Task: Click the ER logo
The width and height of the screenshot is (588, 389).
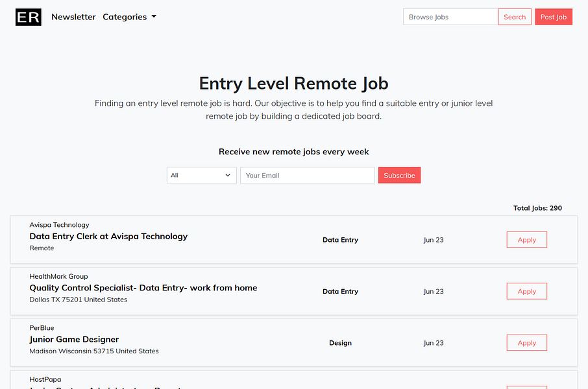Action: pos(28,17)
